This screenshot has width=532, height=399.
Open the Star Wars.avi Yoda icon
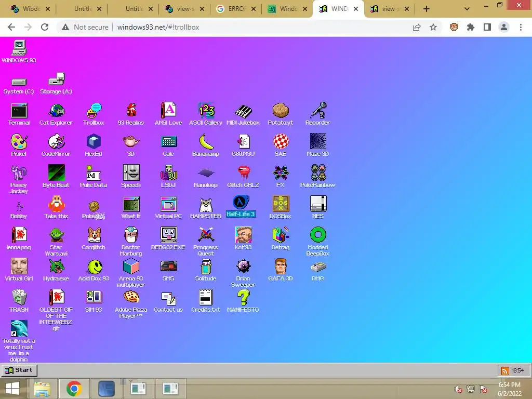tap(56, 242)
